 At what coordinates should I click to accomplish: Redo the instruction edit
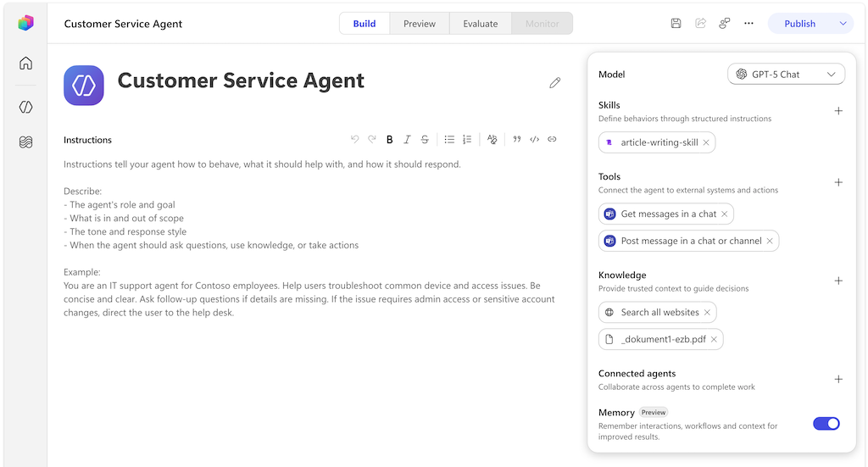(372, 140)
